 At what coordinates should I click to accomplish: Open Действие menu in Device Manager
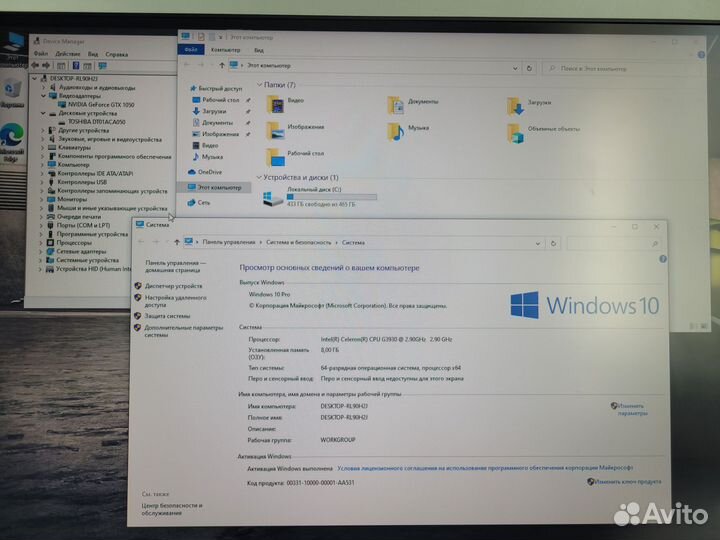click(x=68, y=54)
